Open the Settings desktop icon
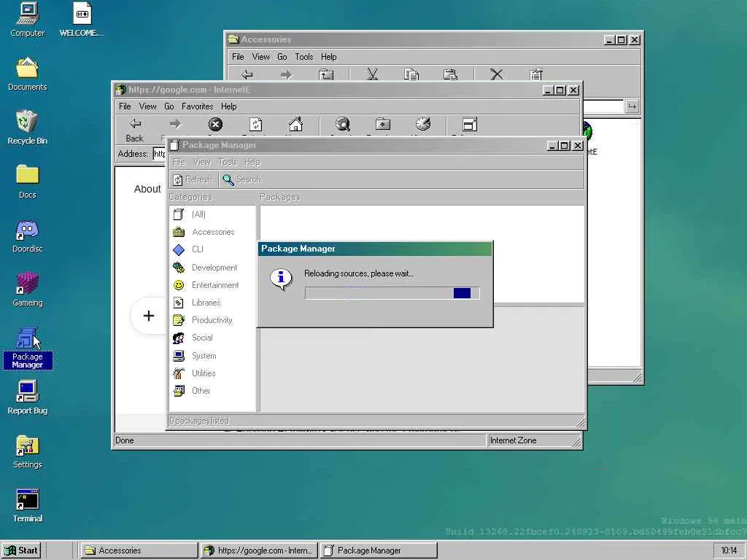 (x=27, y=451)
